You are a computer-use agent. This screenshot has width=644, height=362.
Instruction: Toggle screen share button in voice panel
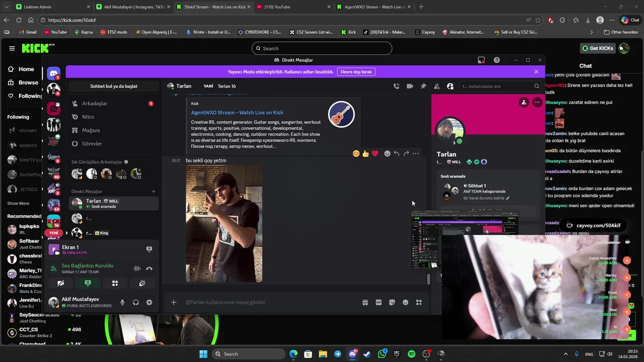[x=88, y=283]
